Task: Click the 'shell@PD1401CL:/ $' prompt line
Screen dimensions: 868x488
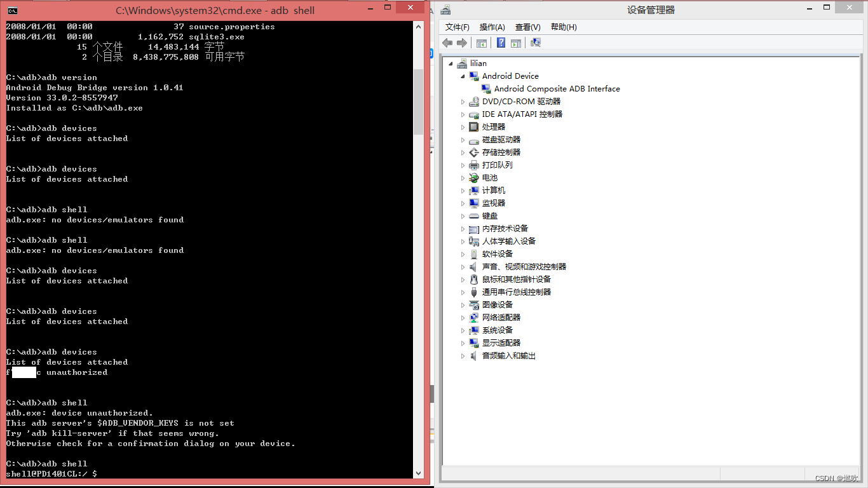Action: (51, 474)
